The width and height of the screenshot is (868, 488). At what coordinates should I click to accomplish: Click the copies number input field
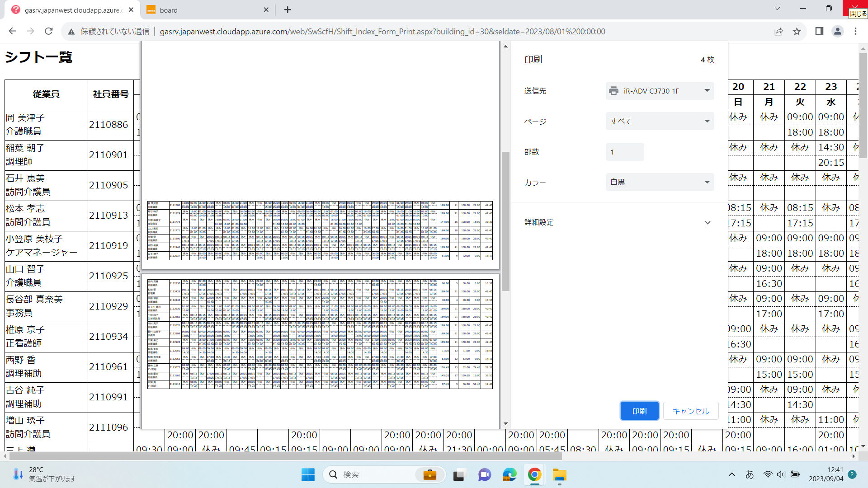[624, 152]
